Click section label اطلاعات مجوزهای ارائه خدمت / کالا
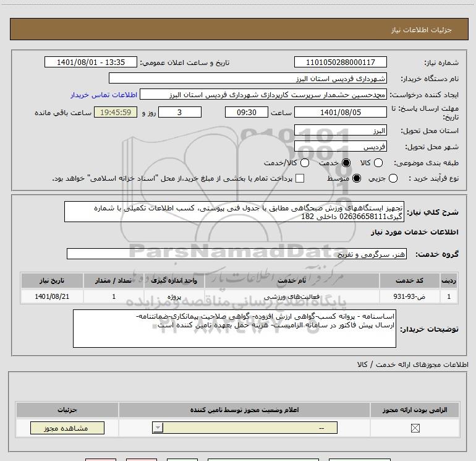 point(412,364)
